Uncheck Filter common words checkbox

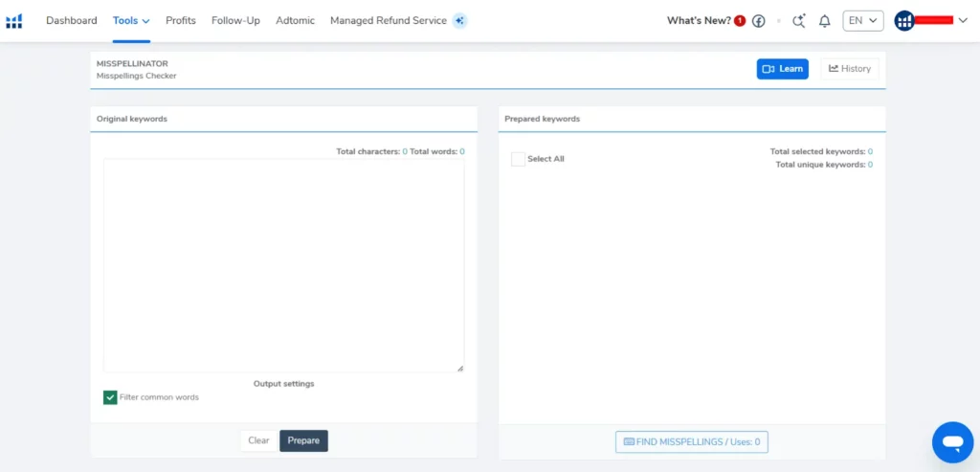point(110,397)
